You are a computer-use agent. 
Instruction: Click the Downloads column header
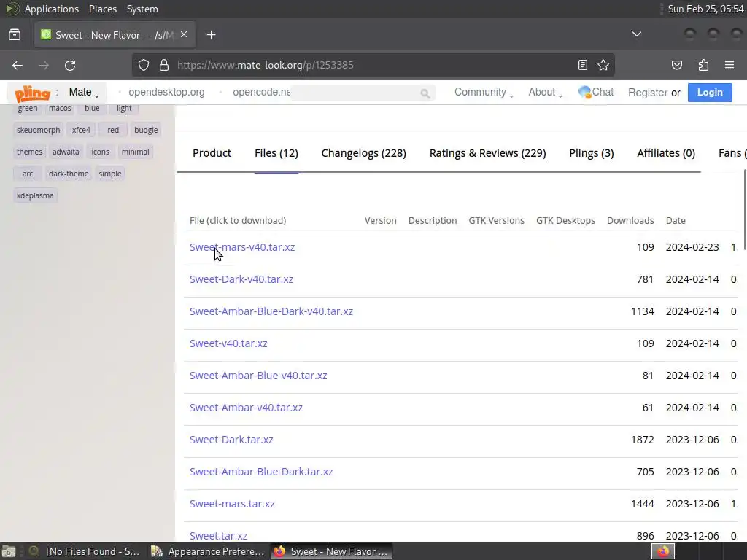pos(630,220)
